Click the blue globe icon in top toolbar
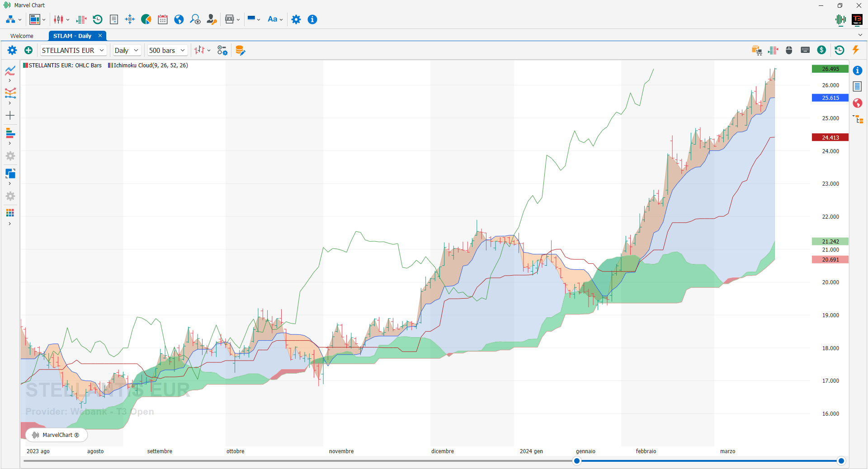This screenshot has height=469, width=868. pos(179,19)
